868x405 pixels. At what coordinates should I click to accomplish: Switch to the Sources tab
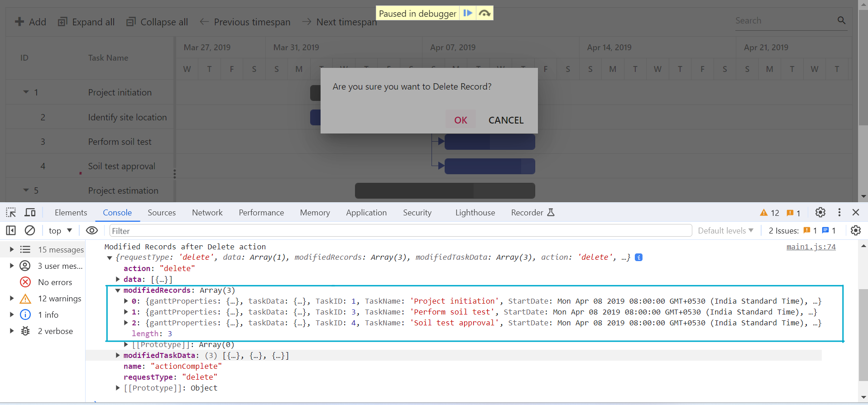[162, 213]
